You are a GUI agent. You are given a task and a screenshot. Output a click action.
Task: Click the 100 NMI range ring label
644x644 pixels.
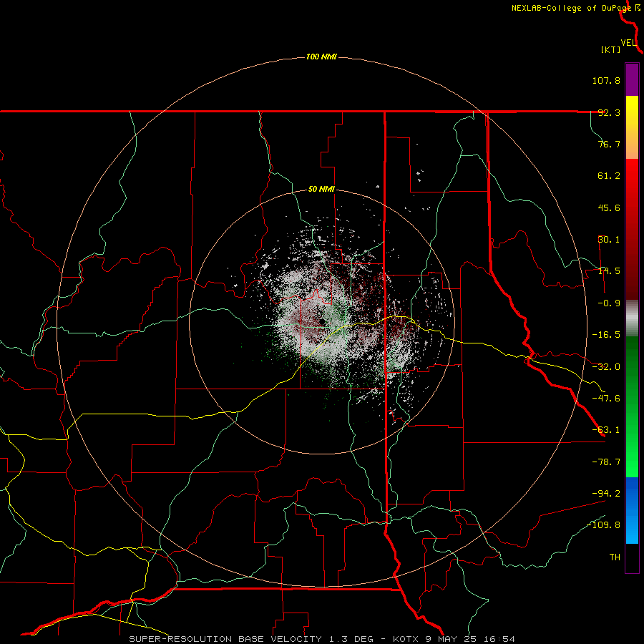[321, 57]
